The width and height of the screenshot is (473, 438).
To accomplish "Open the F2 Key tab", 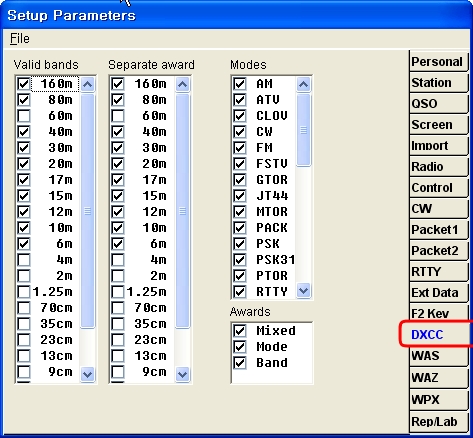I will pos(438,314).
